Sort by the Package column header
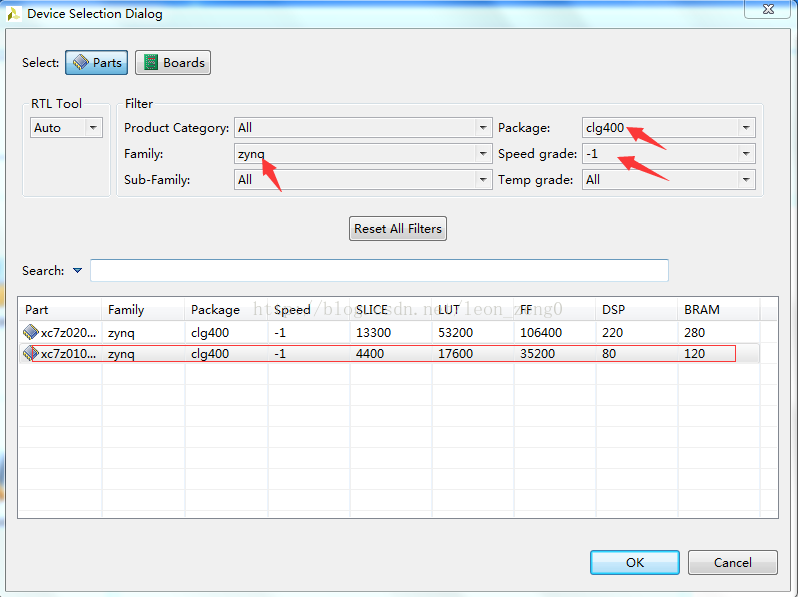798x597 pixels. (226, 309)
